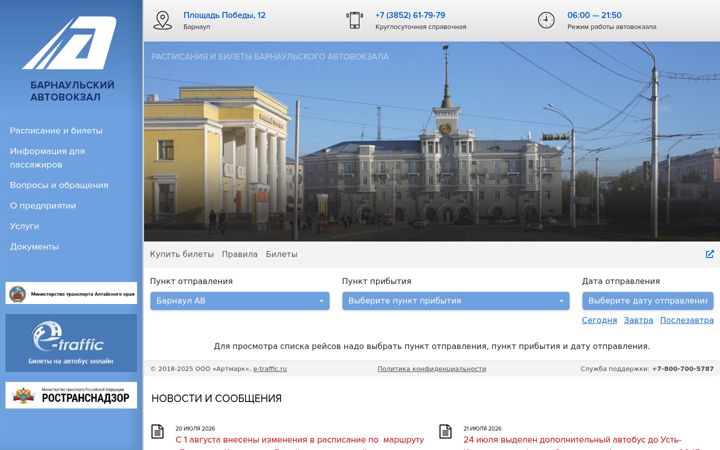This screenshot has width=720, height=450.
Task: Click the Пункт прибытия label
Action: coord(377,281)
